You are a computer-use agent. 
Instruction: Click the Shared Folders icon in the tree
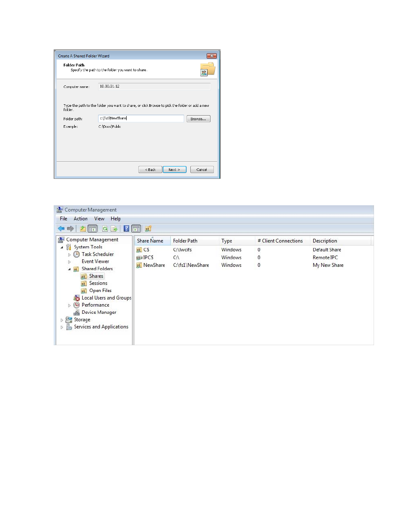click(x=76, y=269)
